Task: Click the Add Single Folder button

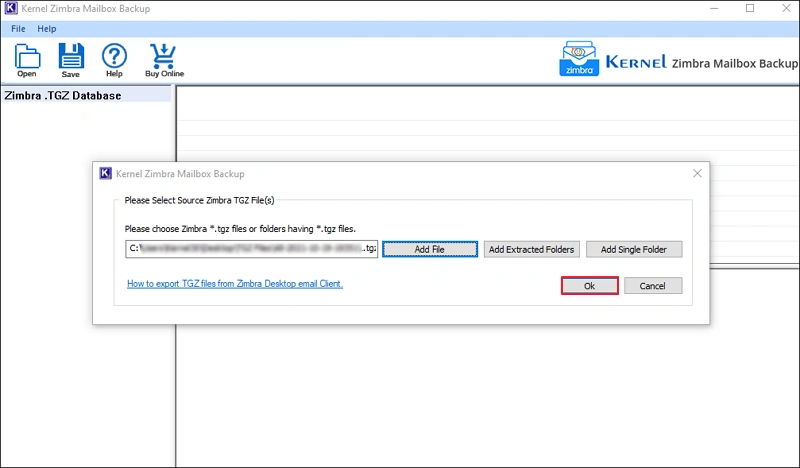Action: (634, 249)
